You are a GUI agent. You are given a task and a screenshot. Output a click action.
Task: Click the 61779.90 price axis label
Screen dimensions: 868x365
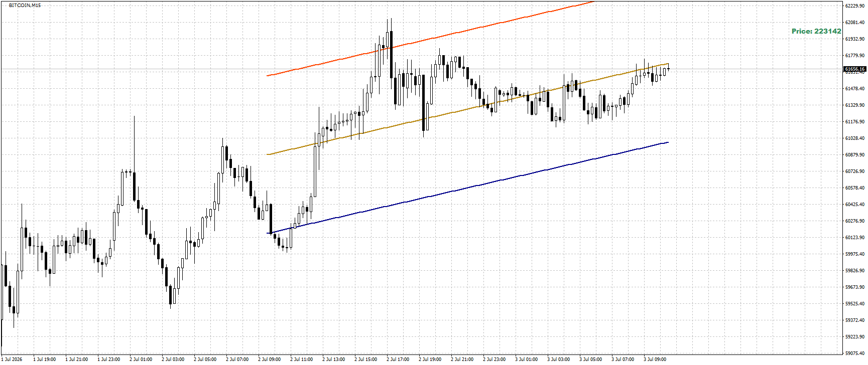click(x=855, y=56)
